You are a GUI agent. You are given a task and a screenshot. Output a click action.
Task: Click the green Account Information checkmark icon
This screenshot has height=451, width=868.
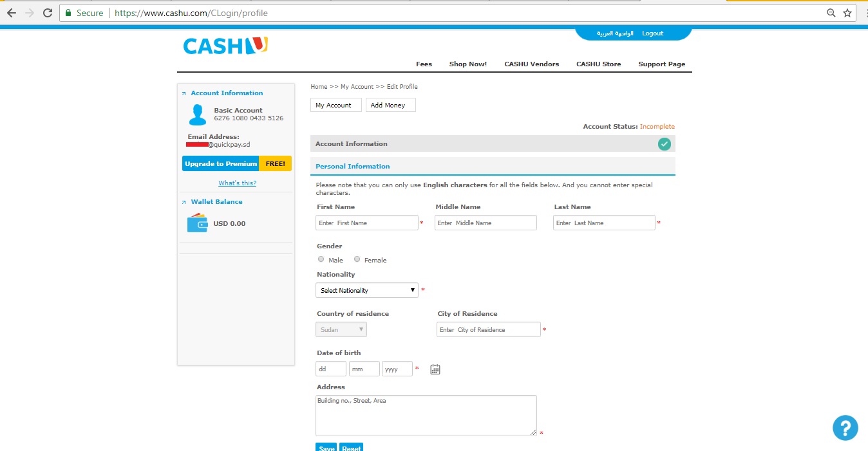(665, 144)
